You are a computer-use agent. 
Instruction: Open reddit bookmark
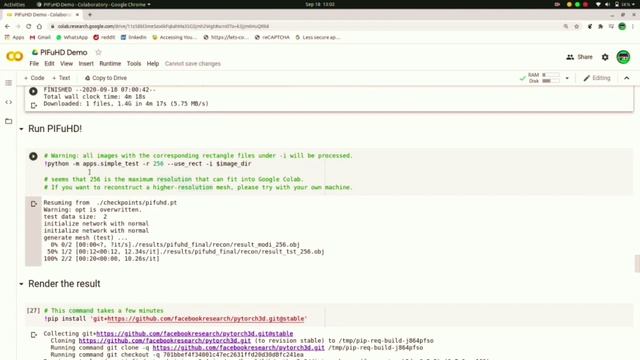(104, 37)
